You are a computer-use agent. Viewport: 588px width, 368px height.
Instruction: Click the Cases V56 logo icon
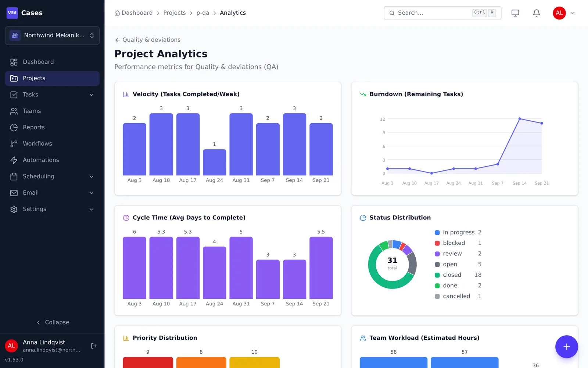pyautogui.click(x=12, y=13)
